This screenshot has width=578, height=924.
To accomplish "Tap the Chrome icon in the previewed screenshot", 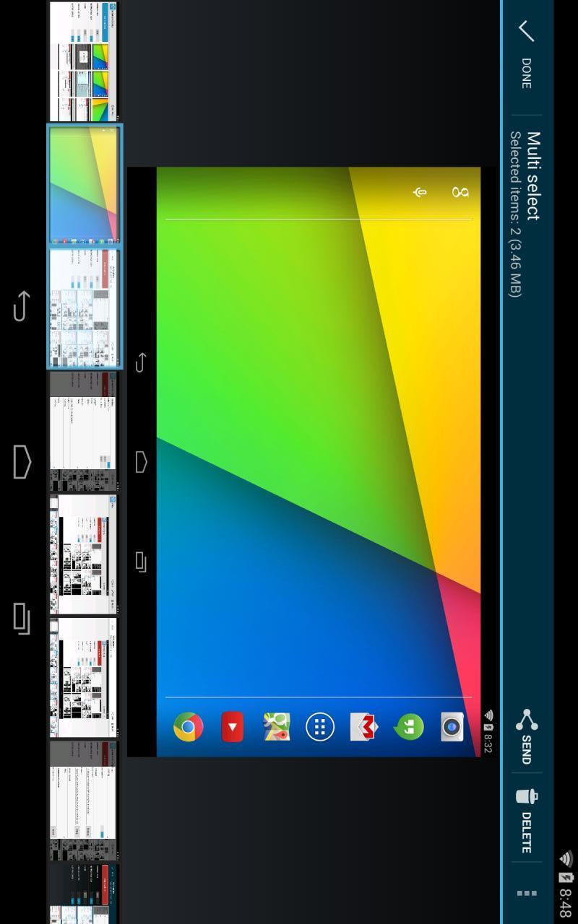I will (x=188, y=727).
